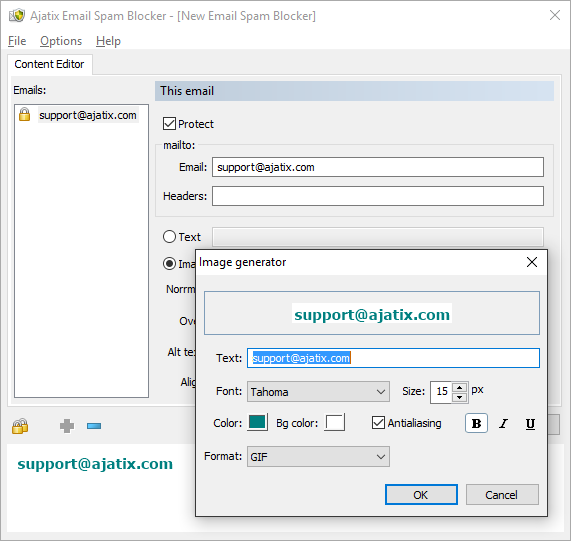Select the Content Editor tab
The height and width of the screenshot is (541, 571).
point(50,64)
